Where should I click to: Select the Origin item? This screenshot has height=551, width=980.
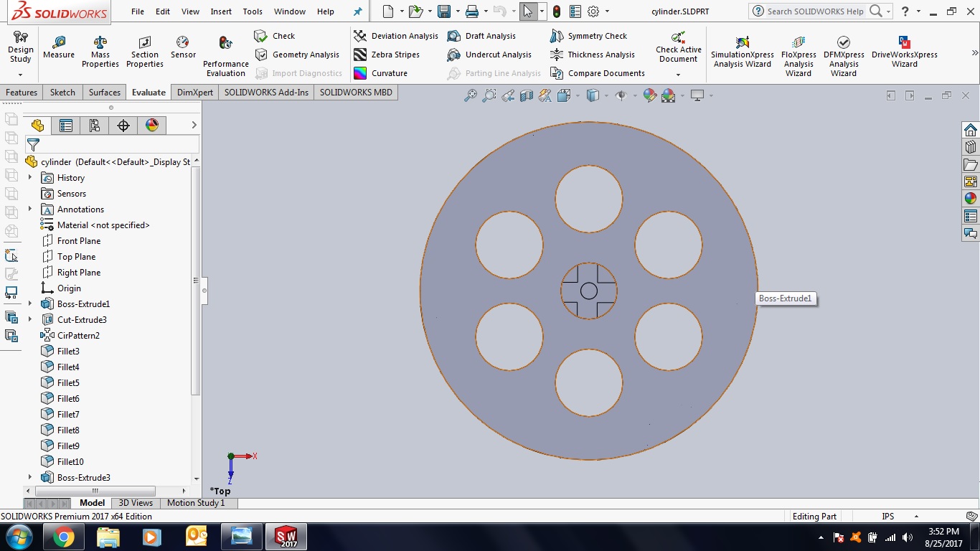(61, 288)
